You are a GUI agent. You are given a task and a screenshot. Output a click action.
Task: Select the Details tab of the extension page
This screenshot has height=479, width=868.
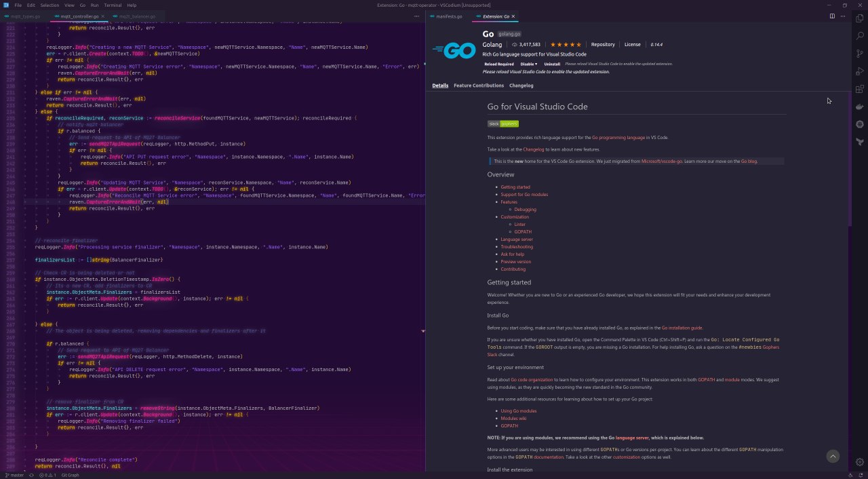(440, 85)
